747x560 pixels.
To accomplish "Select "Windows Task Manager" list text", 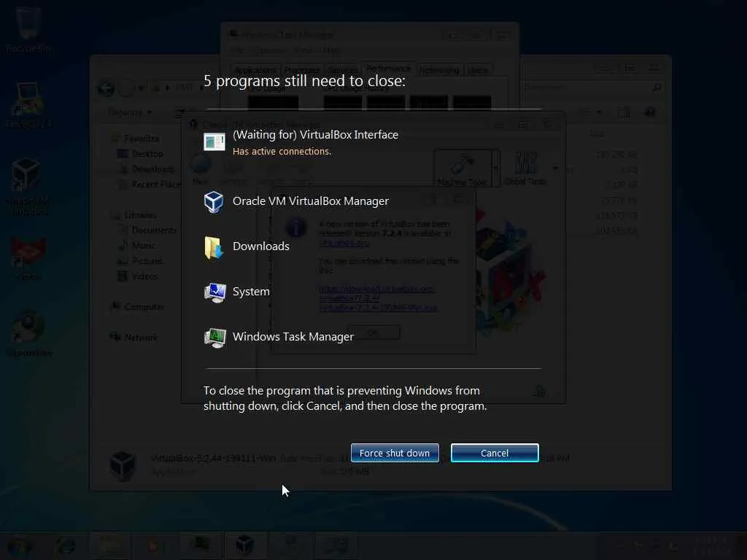I will tap(293, 337).
